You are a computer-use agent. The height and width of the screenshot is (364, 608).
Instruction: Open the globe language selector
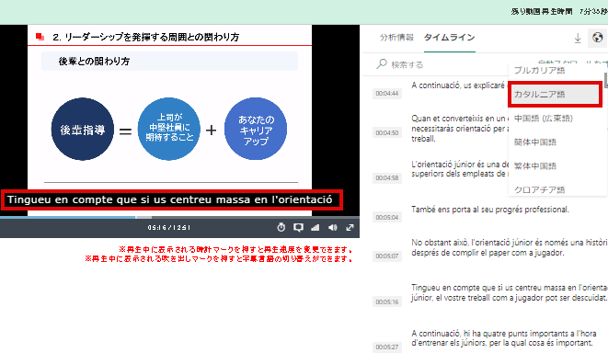pyautogui.click(x=598, y=38)
